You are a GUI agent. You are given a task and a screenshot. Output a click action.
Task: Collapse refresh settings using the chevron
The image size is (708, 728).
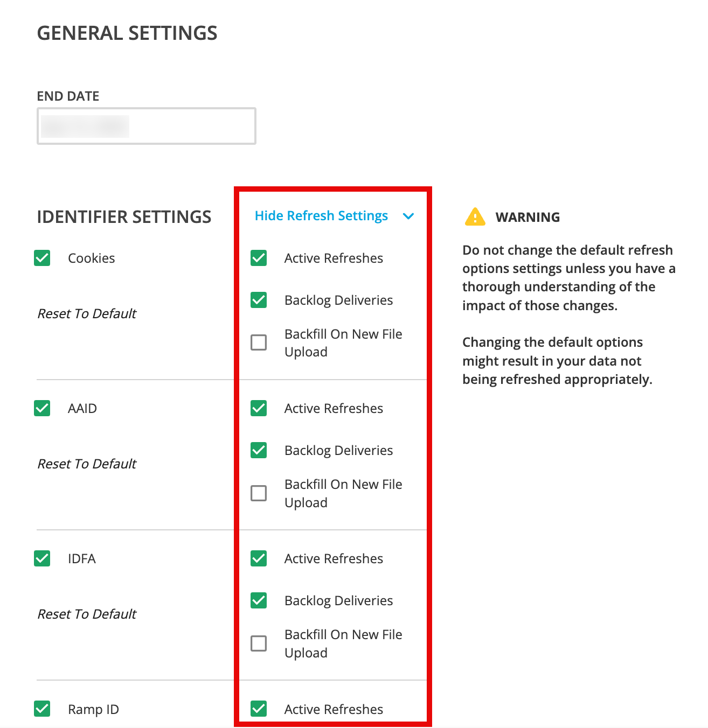408,216
